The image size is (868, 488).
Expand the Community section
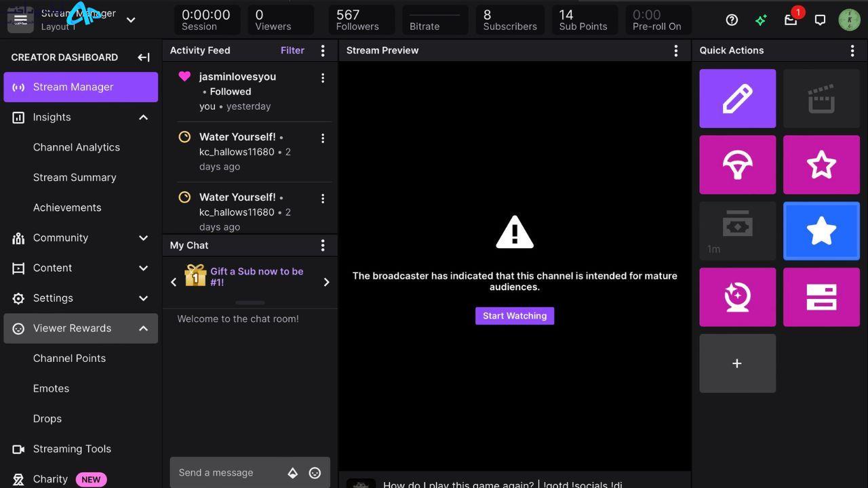81,238
